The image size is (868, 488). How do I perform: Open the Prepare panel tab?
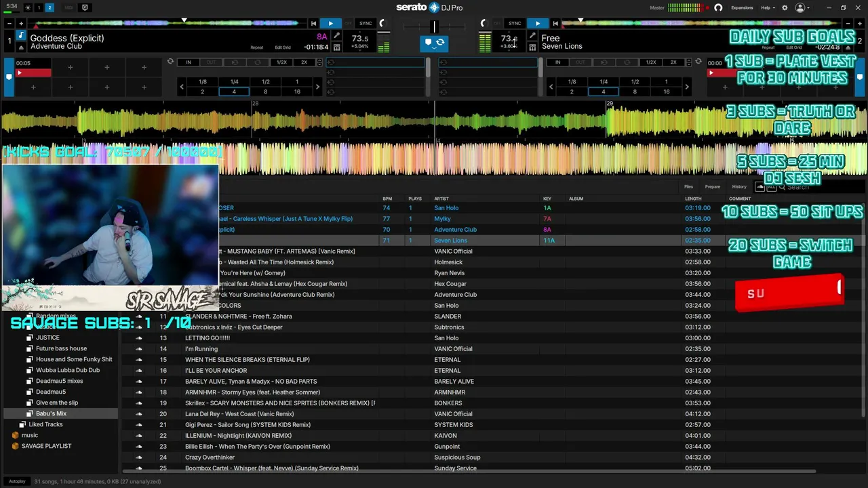pyautogui.click(x=712, y=186)
